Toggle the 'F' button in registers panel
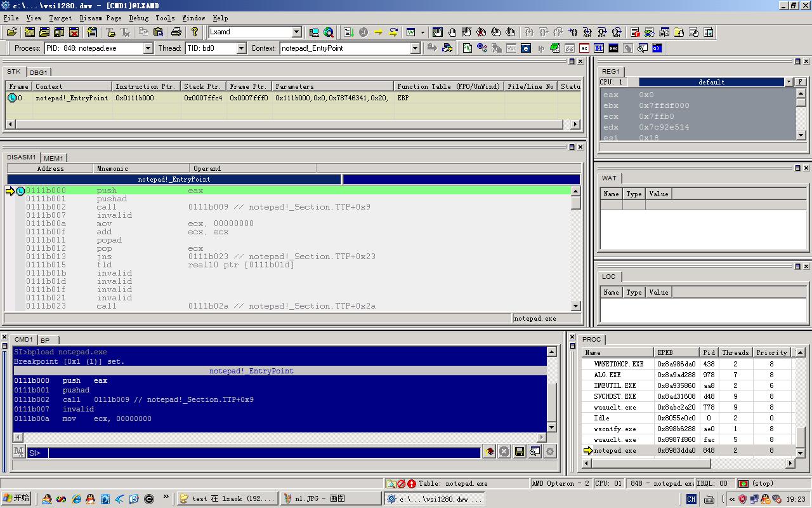Viewport: 812px width, 508px height. [801, 82]
